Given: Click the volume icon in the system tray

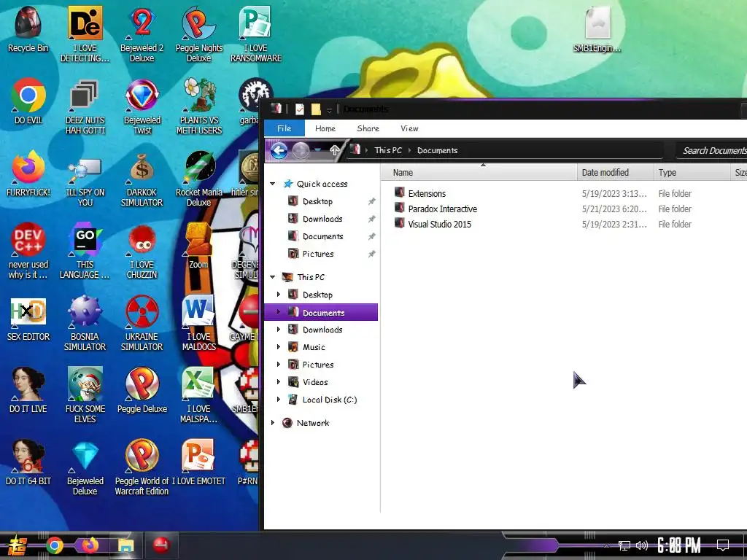Looking at the screenshot, I should 642,545.
